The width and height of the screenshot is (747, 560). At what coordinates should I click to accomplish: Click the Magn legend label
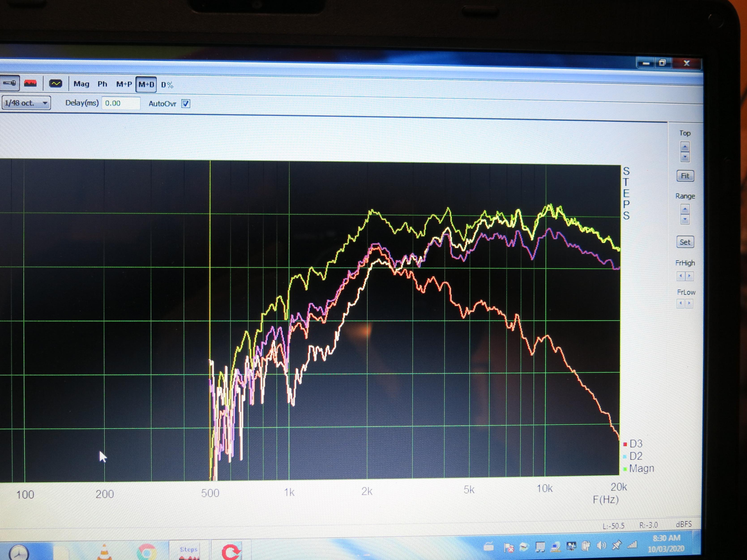point(642,468)
